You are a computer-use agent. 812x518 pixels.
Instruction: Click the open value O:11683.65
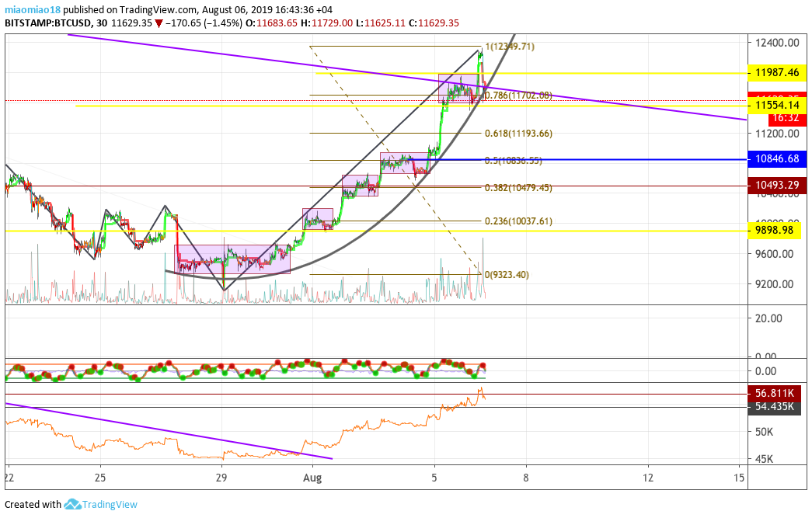[271, 23]
